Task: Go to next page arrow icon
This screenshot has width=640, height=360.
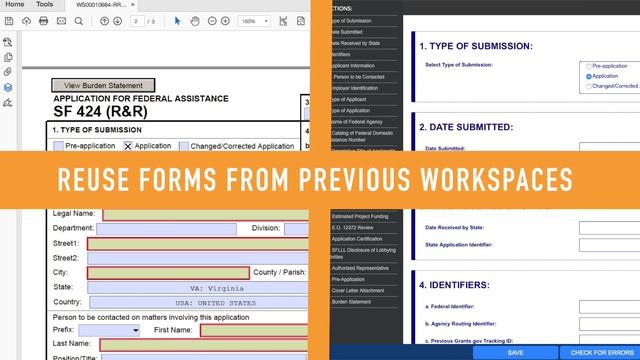Action: [118, 21]
